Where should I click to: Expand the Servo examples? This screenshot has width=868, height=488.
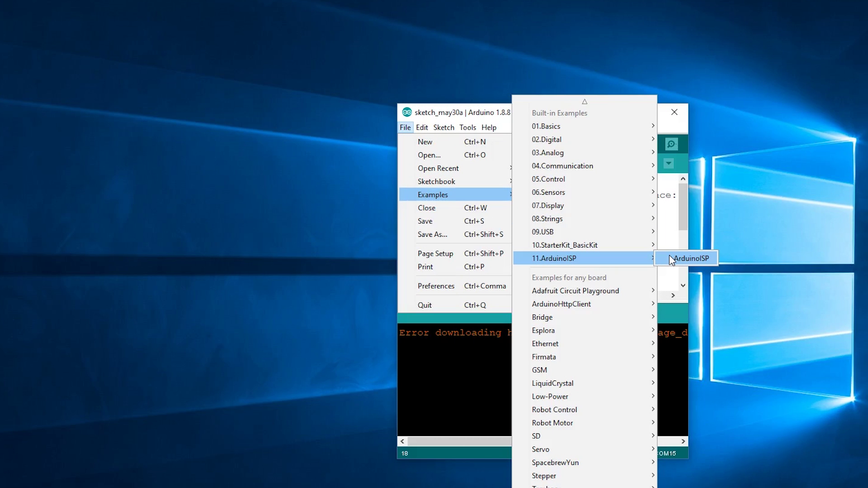[x=585, y=449]
